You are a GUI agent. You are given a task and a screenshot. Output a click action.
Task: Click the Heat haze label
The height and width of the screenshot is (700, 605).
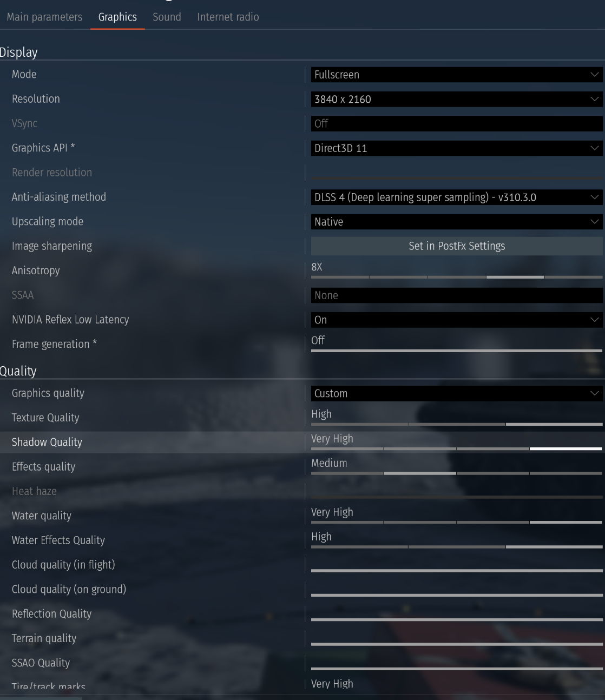[x=34, y=491]
